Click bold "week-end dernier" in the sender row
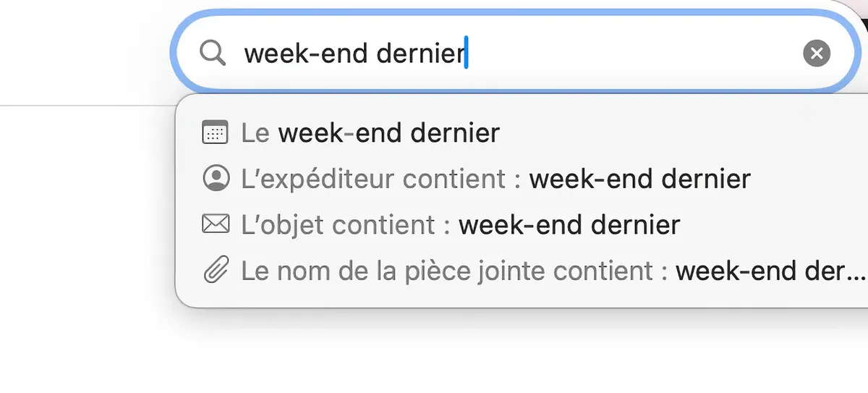The height and width of the screenshot is (393, 868). [x=639, y=179]
